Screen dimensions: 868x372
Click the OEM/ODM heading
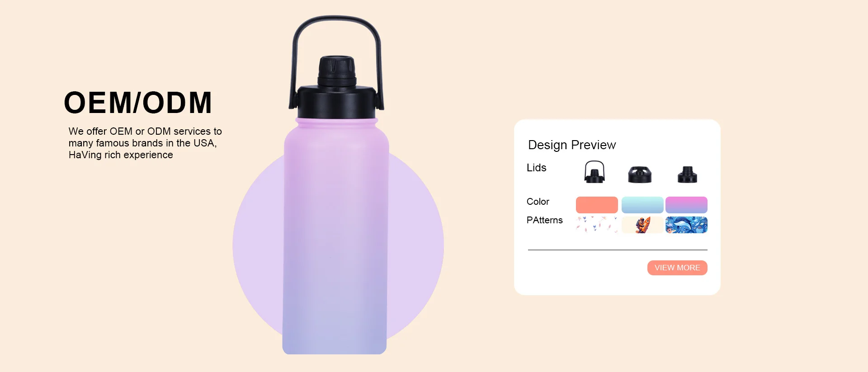click(138, 103)
